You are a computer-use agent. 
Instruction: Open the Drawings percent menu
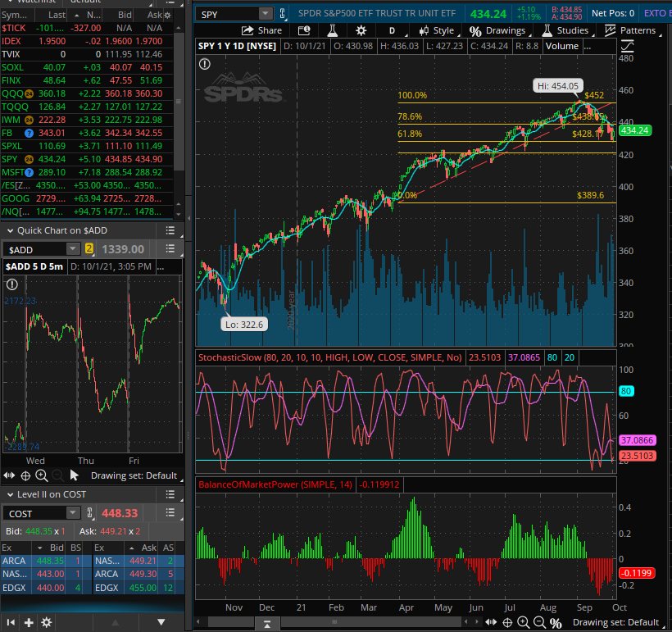497,30
